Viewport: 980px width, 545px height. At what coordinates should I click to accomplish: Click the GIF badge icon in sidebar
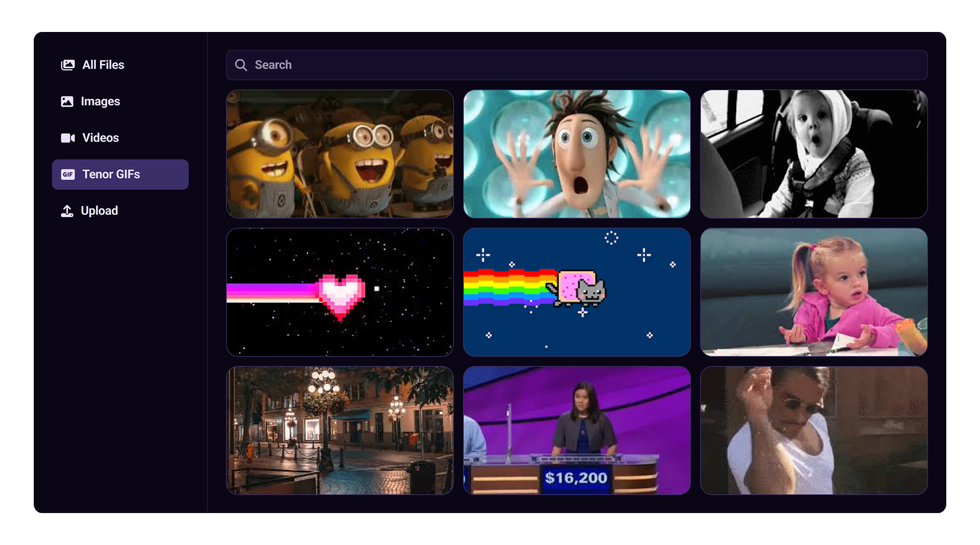[68, 175]
